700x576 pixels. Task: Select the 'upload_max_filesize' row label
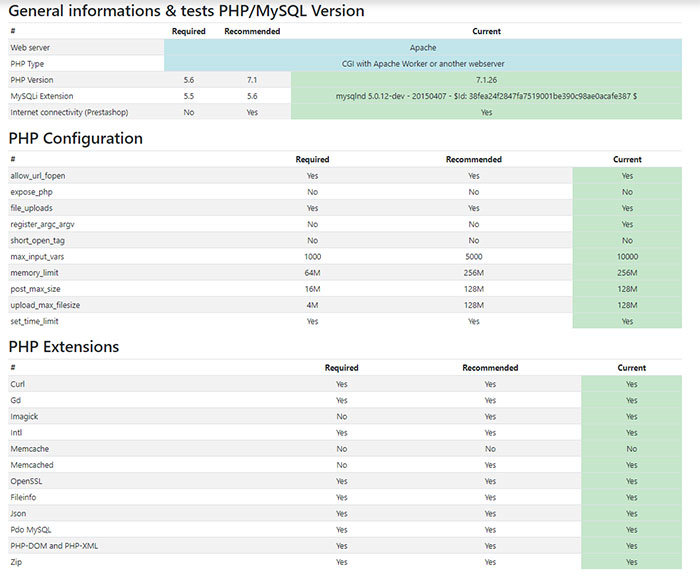click(x=45, y=305)
